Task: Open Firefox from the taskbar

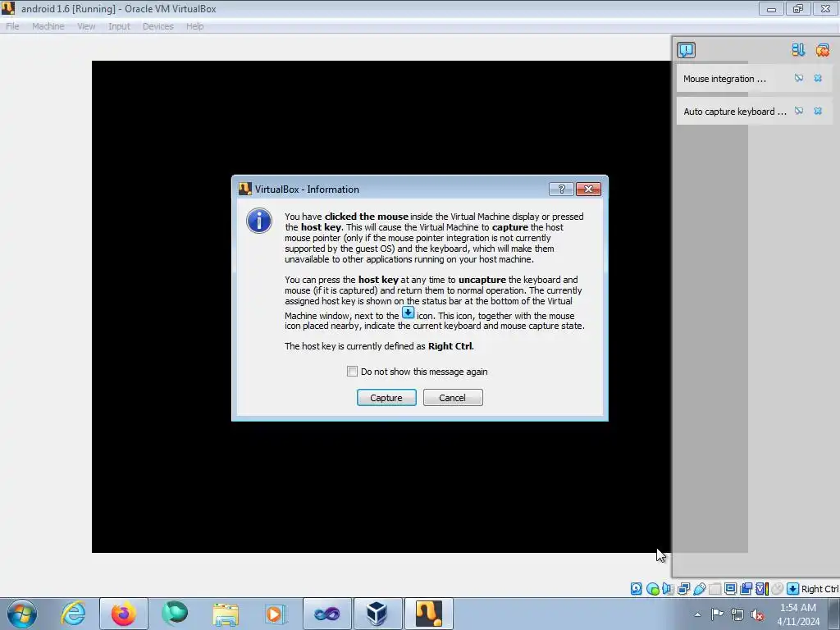Action: tap(124, 614)
